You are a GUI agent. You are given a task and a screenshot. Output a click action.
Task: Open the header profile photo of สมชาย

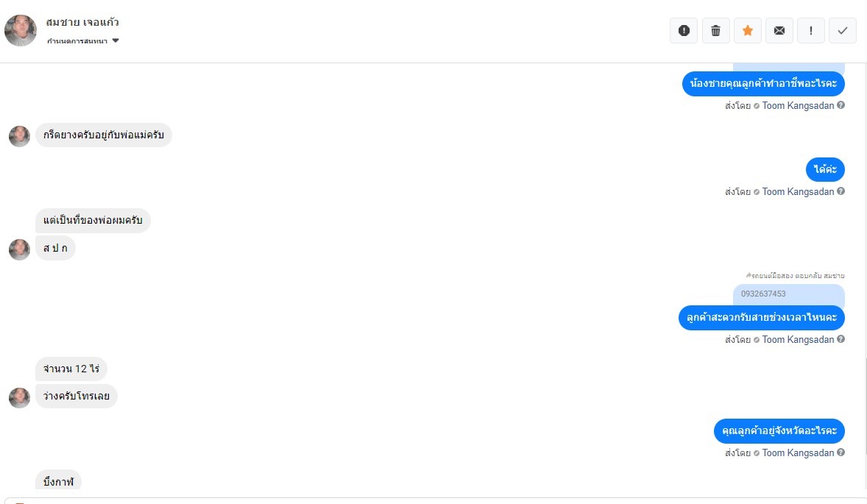coord(21,30)
